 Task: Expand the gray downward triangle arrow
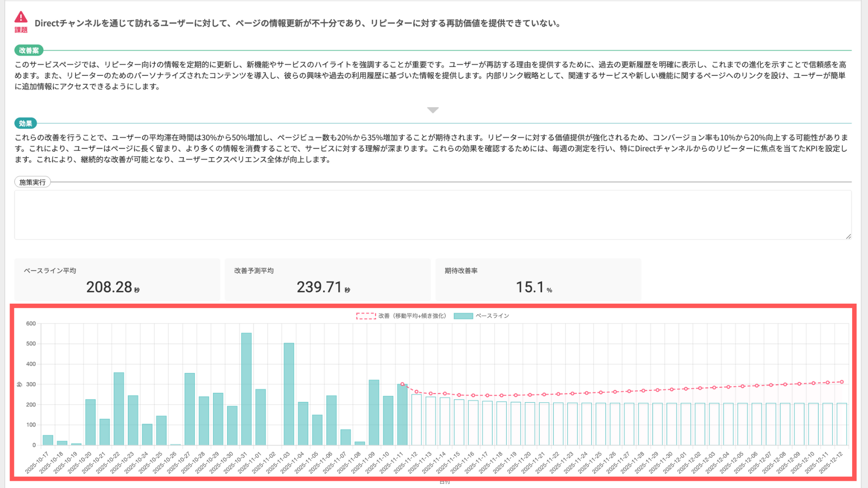click(433, 110)
